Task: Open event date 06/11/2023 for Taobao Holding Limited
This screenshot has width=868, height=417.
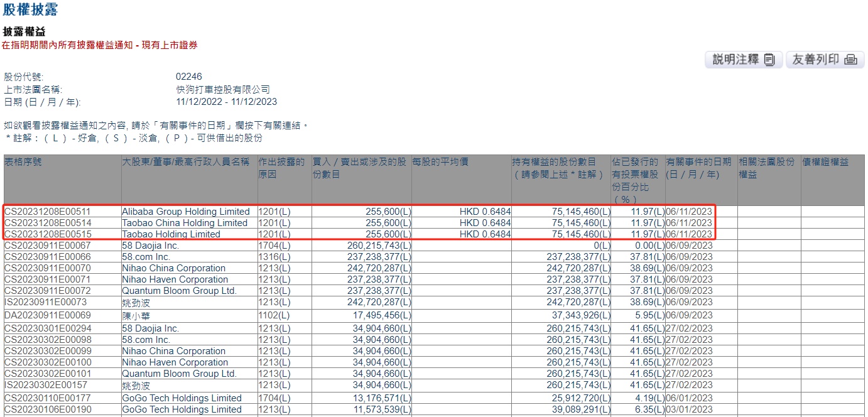Action: click(690, 234)
